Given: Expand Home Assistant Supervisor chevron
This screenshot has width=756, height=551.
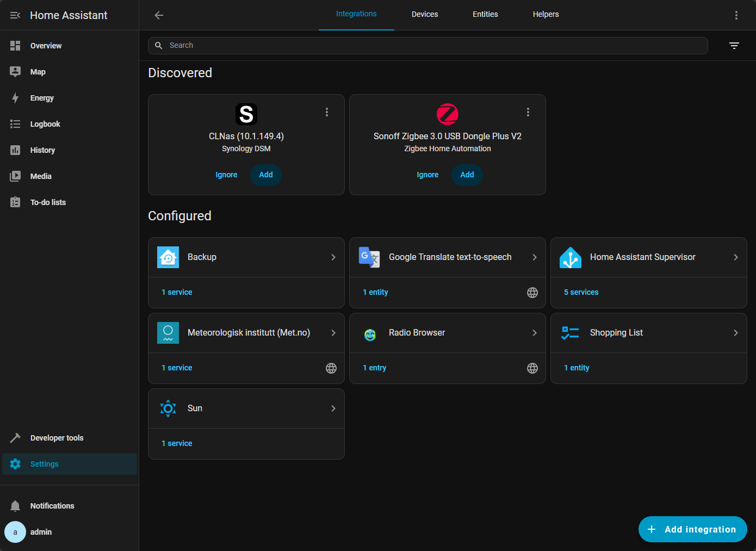Looking at the screenshot, I should 736,257.
